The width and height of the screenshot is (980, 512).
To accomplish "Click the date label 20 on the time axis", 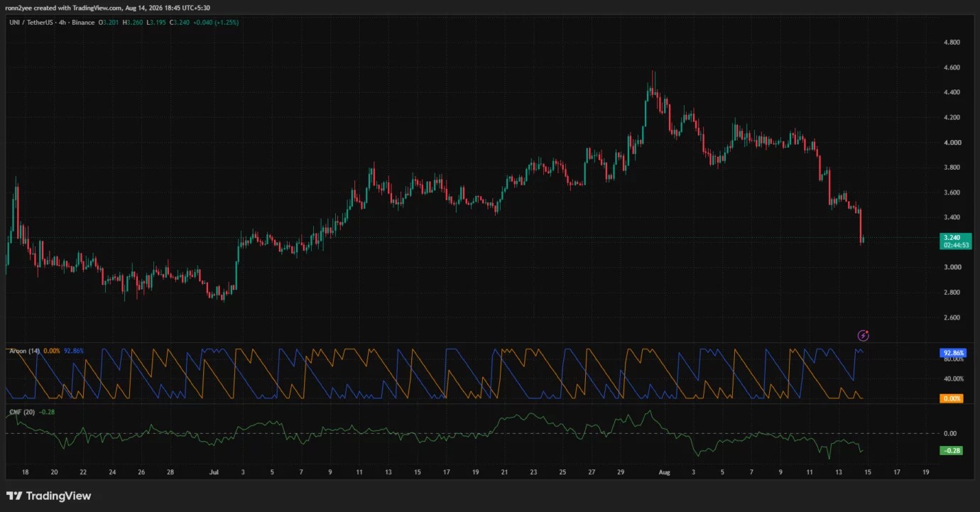I will pos(54,472).
